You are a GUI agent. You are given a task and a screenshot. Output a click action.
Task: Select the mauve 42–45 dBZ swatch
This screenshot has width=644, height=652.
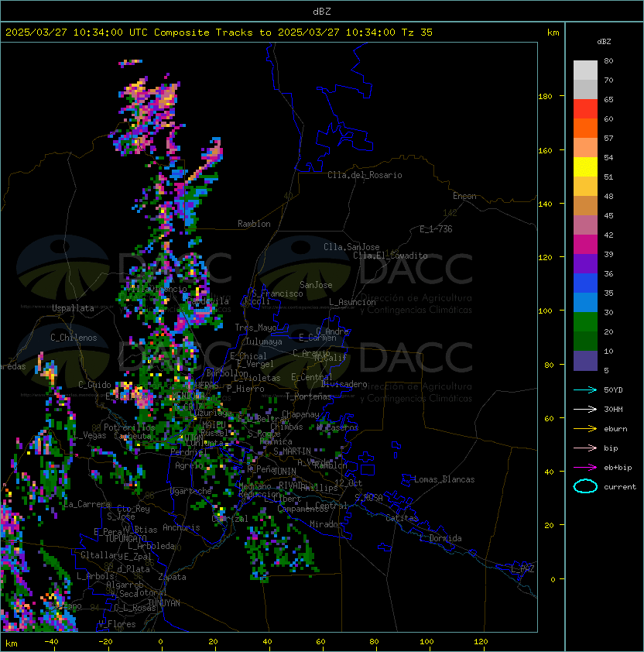(x=585, y=225)
